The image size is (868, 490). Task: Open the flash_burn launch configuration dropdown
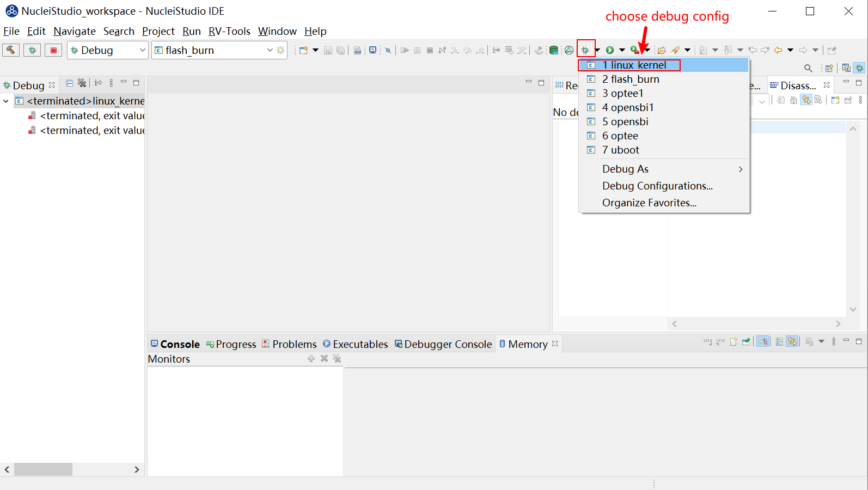coord(270,50)
